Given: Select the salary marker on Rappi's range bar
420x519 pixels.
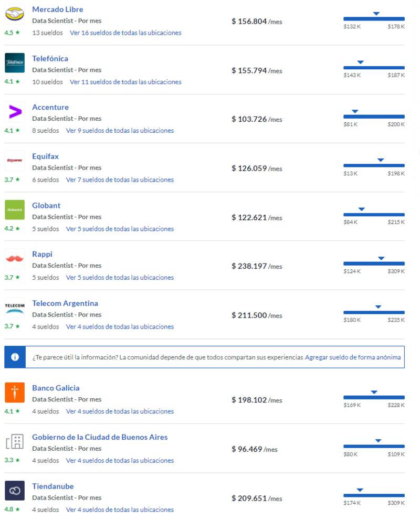Looking at the screenshot, I should point(381,258).
